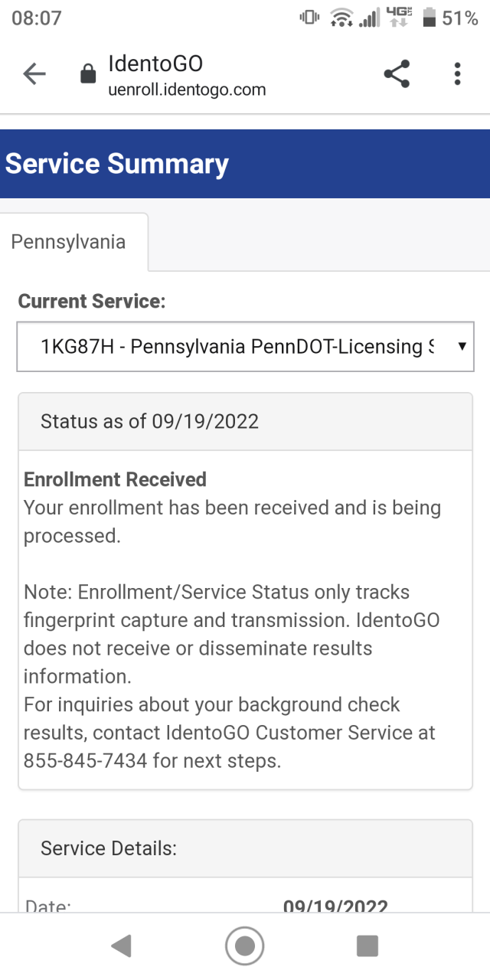This screenshot has width=490, height=980.
Task: Tap the secure lock icon
Action: tap(88, 74)
